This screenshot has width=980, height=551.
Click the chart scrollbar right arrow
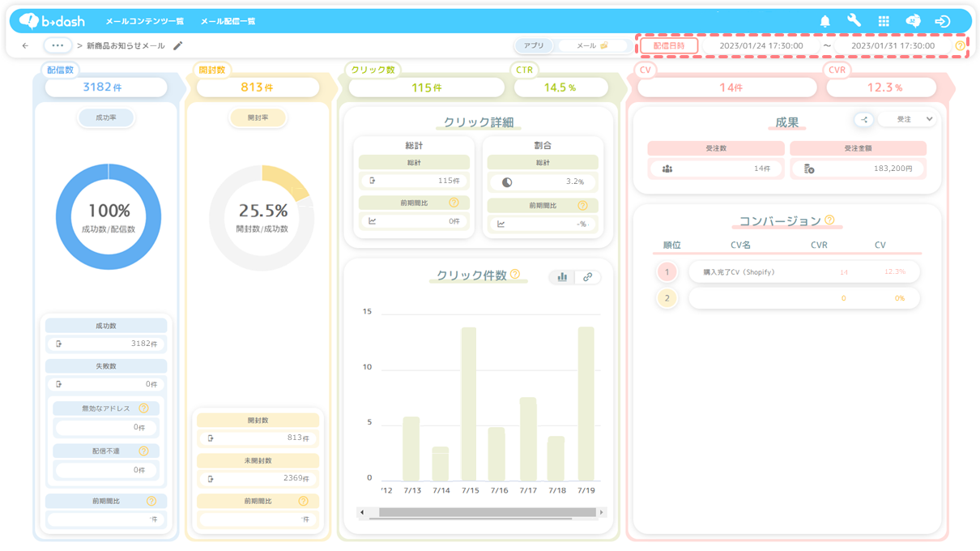[x=601, y=512]
